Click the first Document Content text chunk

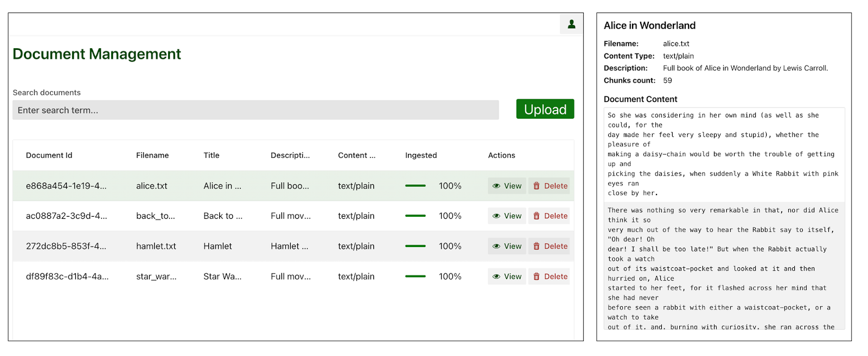(723, 154)
